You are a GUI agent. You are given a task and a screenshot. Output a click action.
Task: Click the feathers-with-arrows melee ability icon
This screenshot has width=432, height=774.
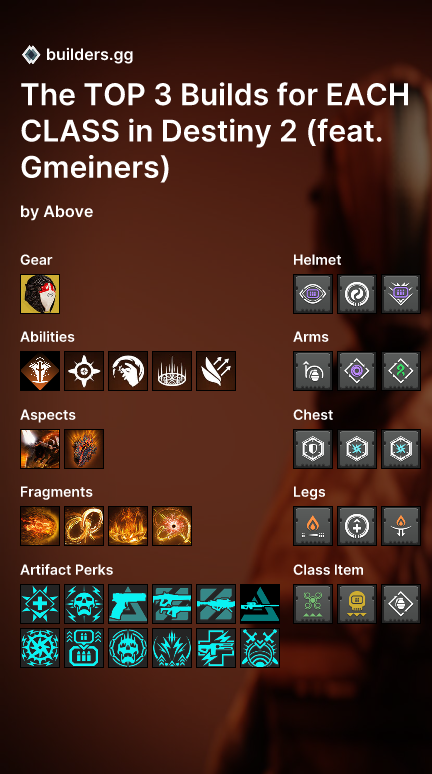coord(216,371)
